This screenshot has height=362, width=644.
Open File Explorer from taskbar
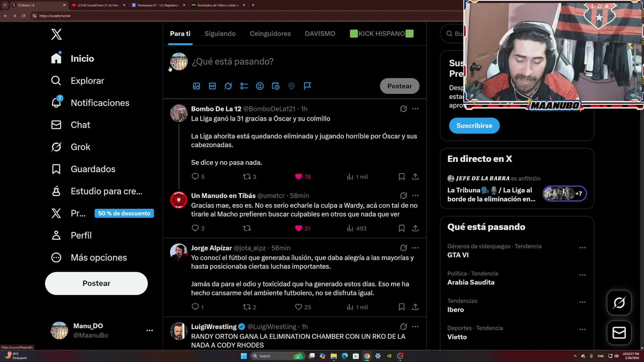click(x=334, y=356)
